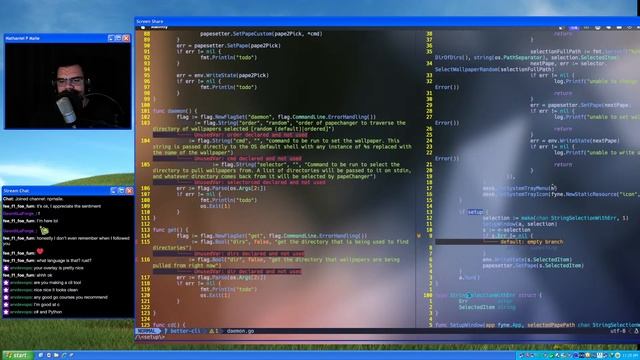Click "err = env.WriteState(pape2Pick)" on line 95
This screenshot has width=640, height=360.
click(222, 75)
